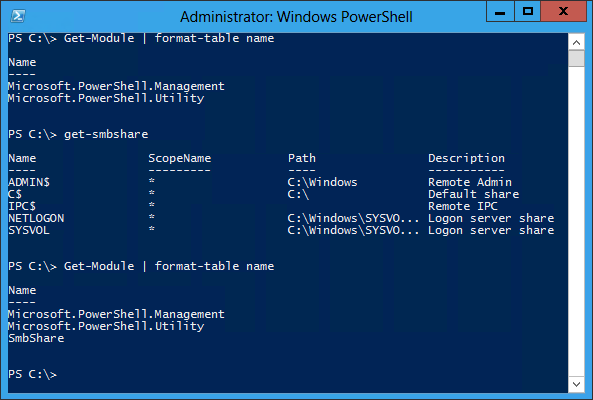This screenshot has height=400, width=593.
Task: Click the C:\Windows path for ADMIN$
Action: [x=322, y=182]
